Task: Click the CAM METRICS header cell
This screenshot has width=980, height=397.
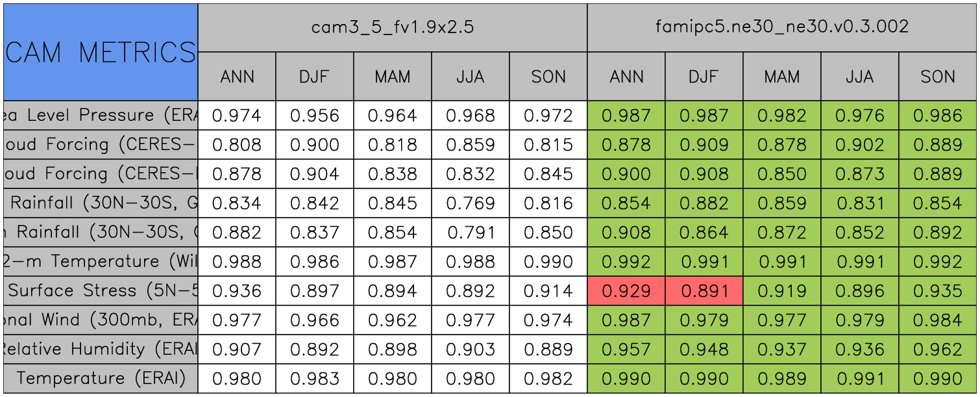Action: click(x=101, y=52)
